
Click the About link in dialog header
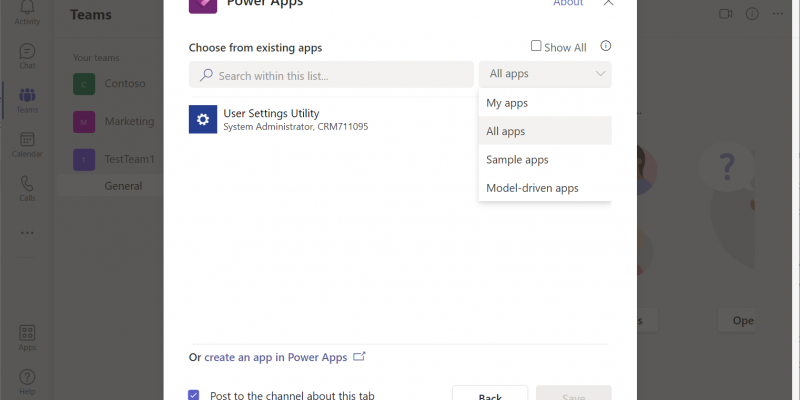(x=568, y=3)
